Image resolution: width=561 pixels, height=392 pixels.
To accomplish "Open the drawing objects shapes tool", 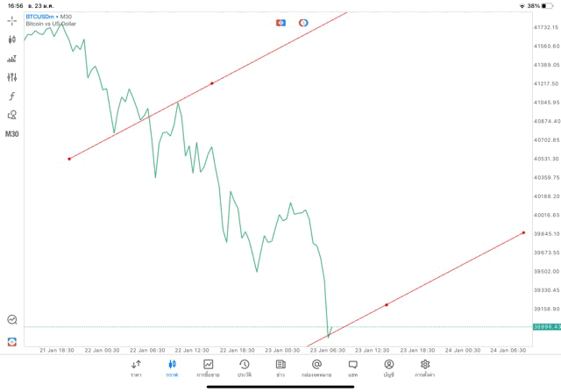I will coord(12,115).
